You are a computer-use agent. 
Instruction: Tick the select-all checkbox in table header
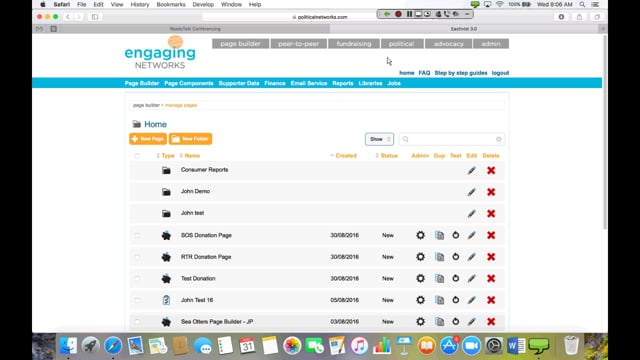tap(137, 156)
